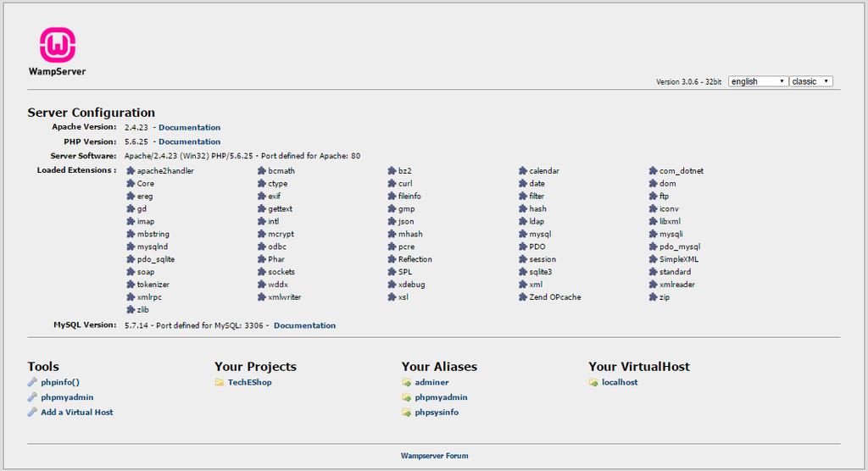Screen dimensions: 868x471
Task: Click the puzzle icon beside curl
Action: coord(392,183)
